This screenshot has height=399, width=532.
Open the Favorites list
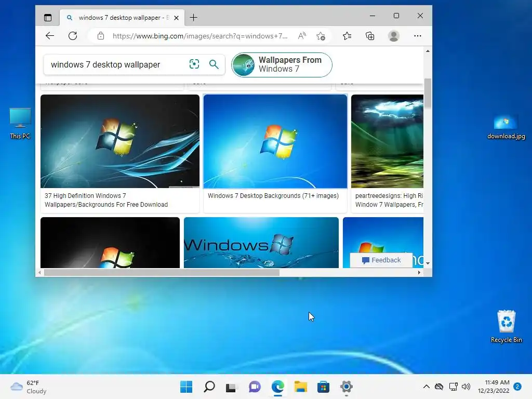point(347,36)
